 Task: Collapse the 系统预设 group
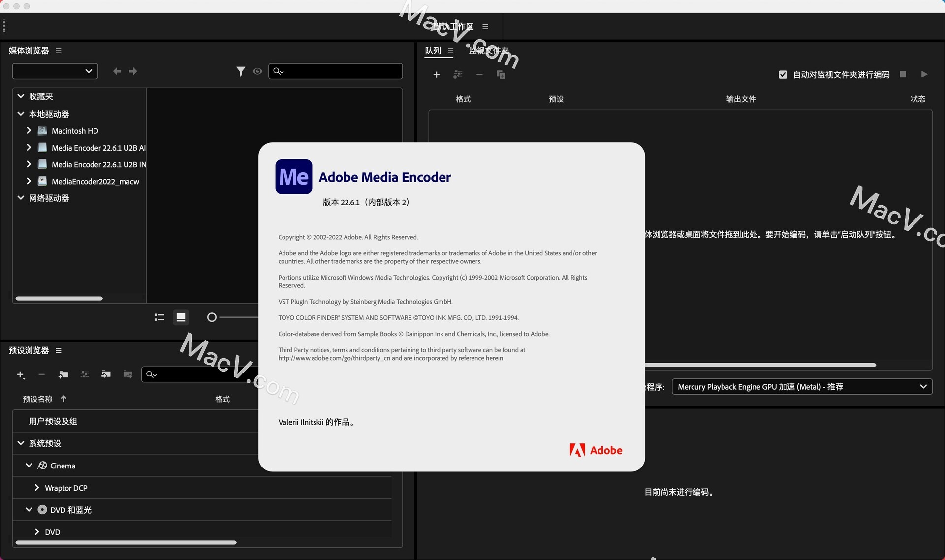coord(21,443)
